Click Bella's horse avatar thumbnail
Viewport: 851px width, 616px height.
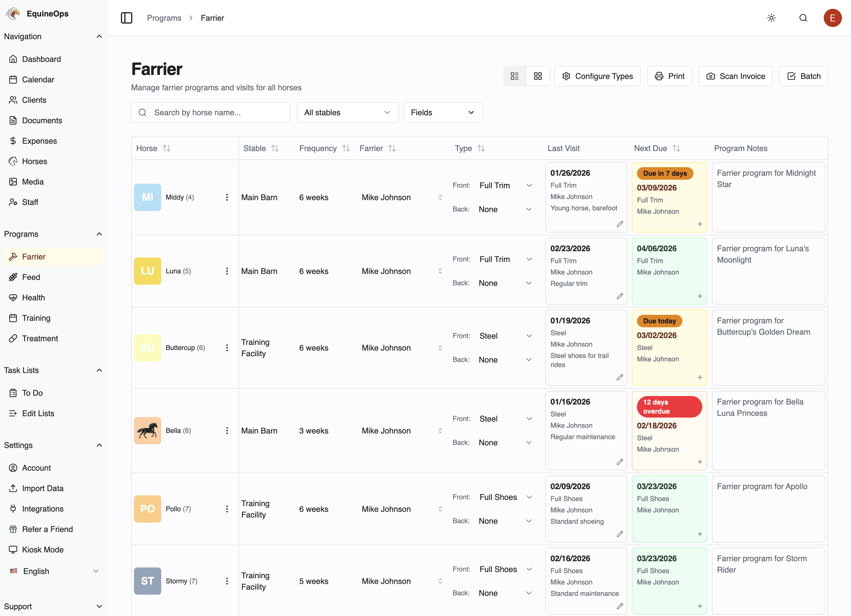[x=147, y=431]
